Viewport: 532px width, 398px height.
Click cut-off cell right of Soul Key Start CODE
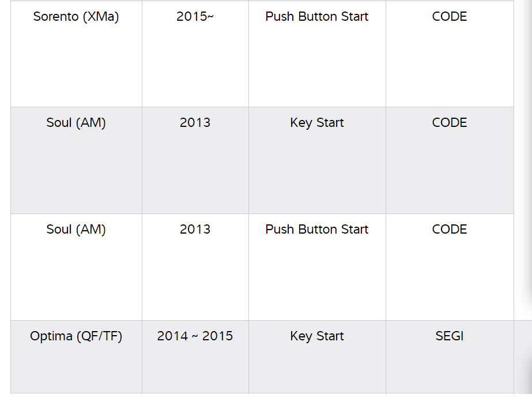(523, 160)
